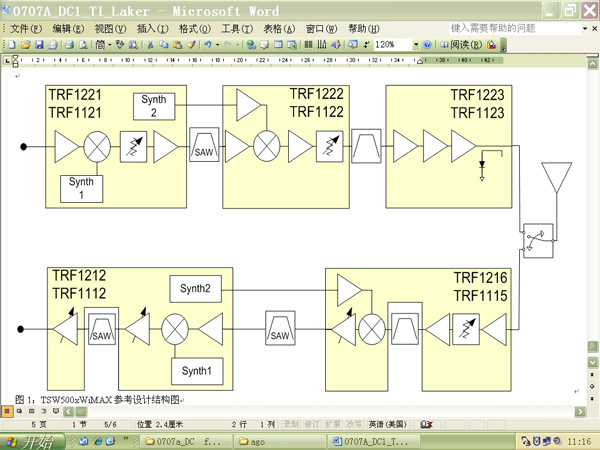Toggle the 录制 macro recording indicator
Viewport: 600px width, 450px height.
(291, 424)
